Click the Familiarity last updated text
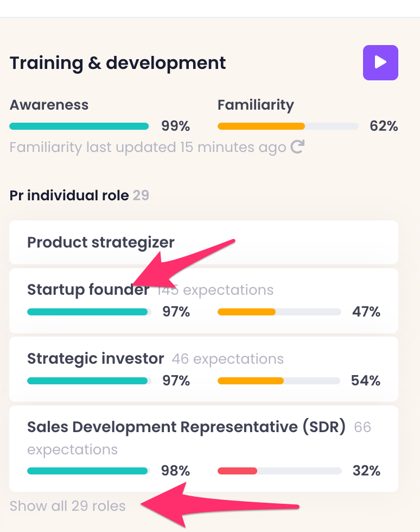Image resolution: width=420 pixels, height=532 pixels. click(x=148, y=147)
